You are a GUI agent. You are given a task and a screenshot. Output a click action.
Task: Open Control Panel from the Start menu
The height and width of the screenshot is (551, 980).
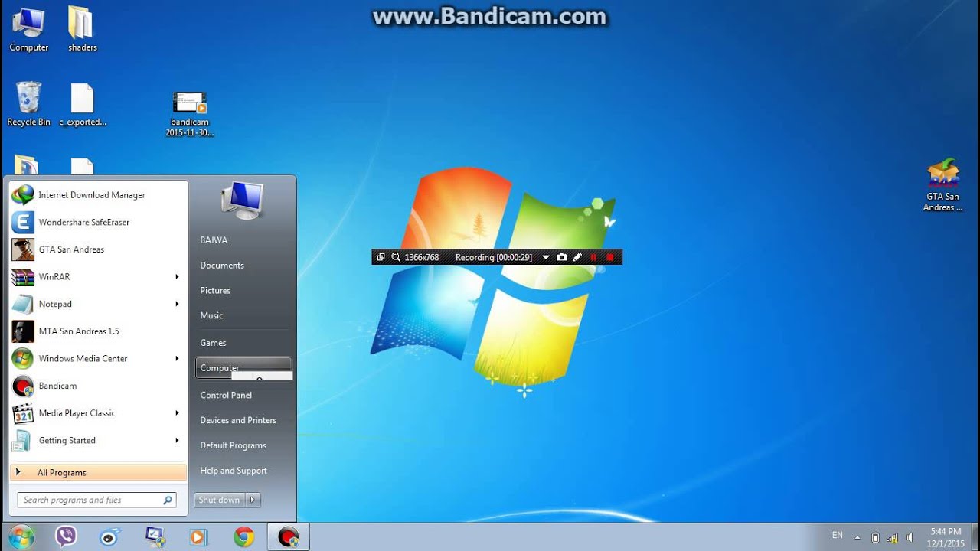pyautogui.click(x=226, y=396)
